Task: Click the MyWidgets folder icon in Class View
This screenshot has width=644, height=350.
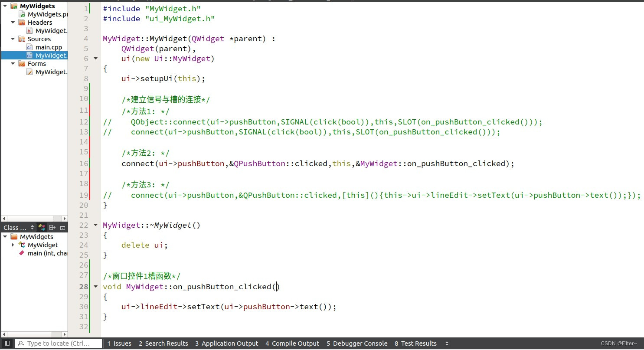Action: click(14, 237)
